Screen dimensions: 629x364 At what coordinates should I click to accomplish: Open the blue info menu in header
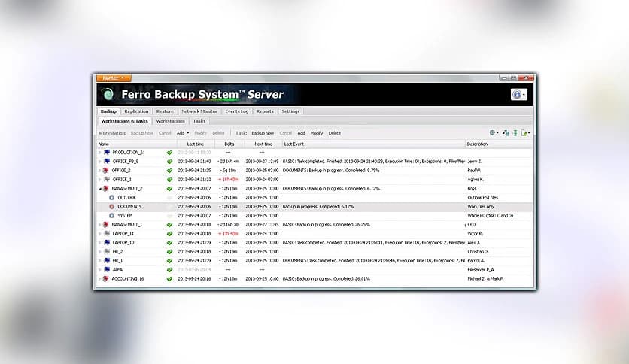click(x=518, y=94)
